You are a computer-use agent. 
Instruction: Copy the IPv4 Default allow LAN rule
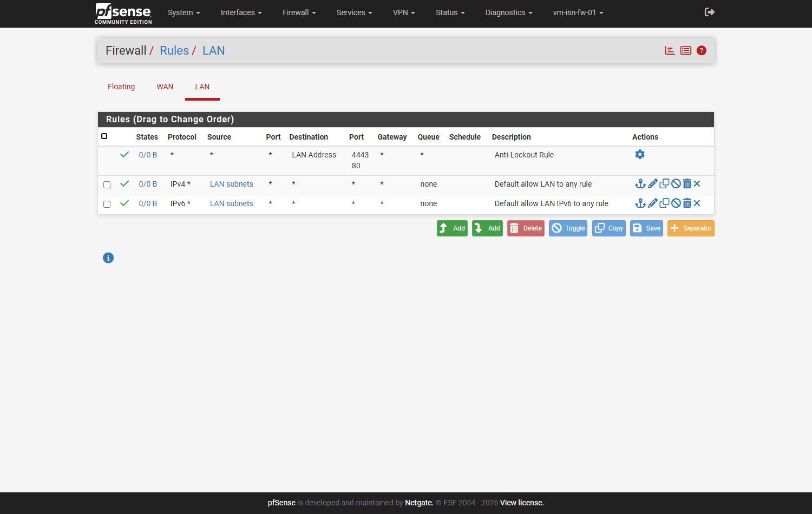pos(664,184)
